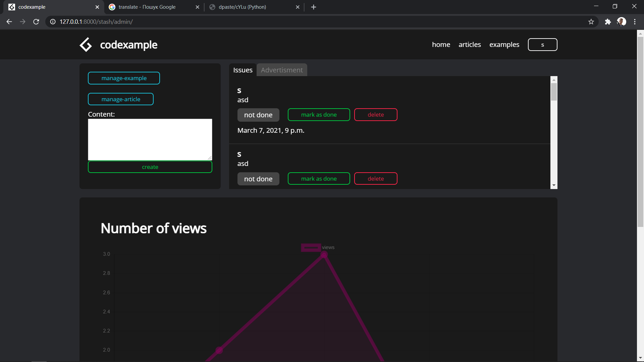Click the Content: label
The image size is (644, 362).
coord(101,114)
